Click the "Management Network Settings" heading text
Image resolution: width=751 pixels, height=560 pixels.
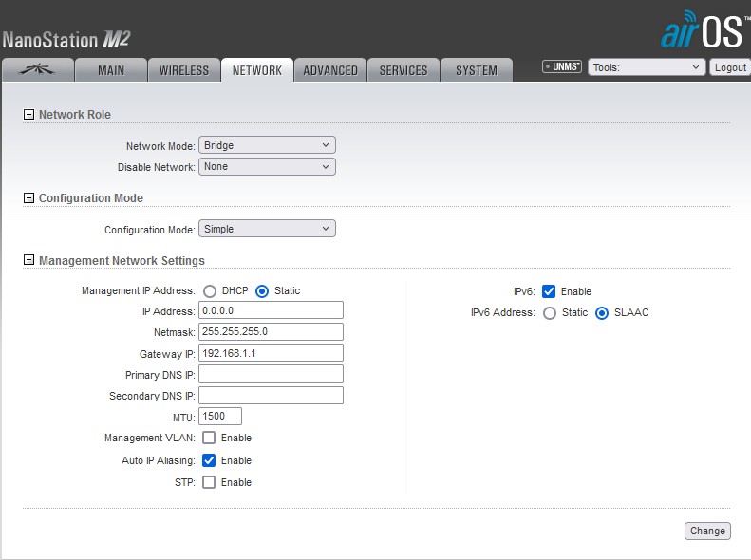pyautogui.click(x=122, y=260)
